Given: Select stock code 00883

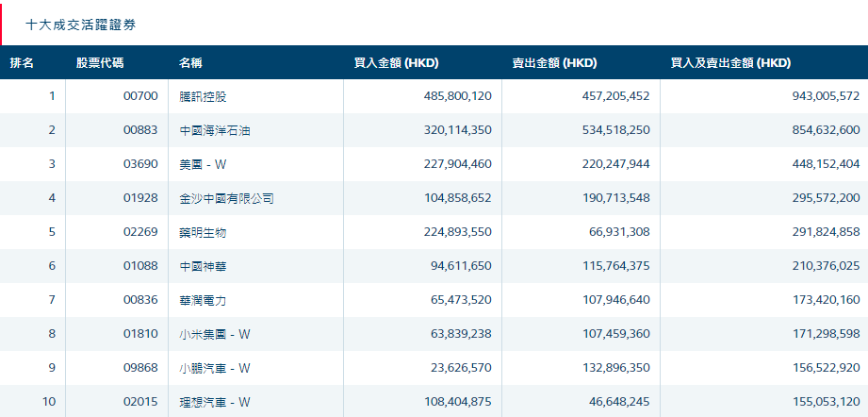Looking at the screenshot, I should coord(140,130).
